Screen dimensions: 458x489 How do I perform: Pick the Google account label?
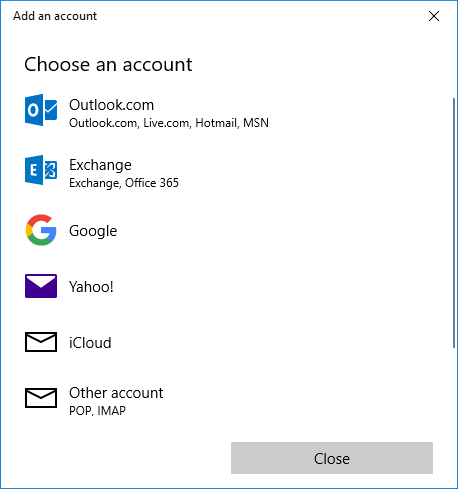93,231
